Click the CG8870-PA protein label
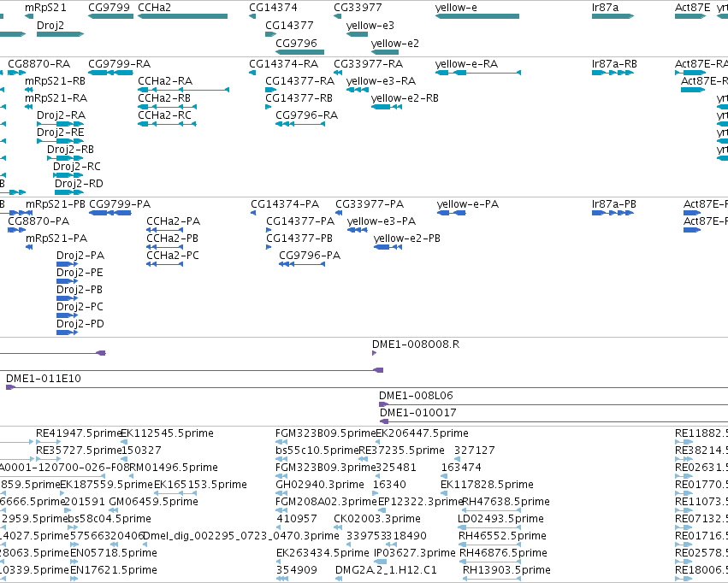Image resolution: width=728 pixels, height=583 pixels. click(38, 221)
